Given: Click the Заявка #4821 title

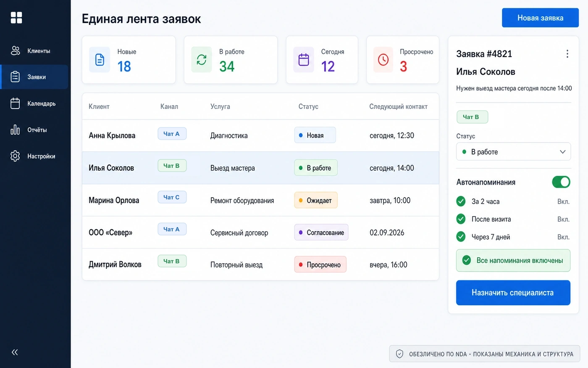Looking at the screenshot, I should tap(484, 54).
